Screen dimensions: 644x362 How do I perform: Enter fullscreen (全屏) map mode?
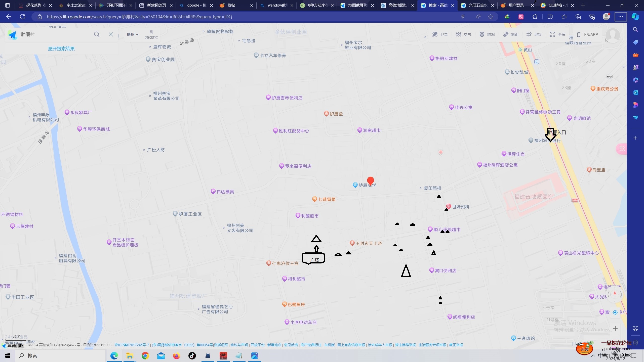point(557,34)
